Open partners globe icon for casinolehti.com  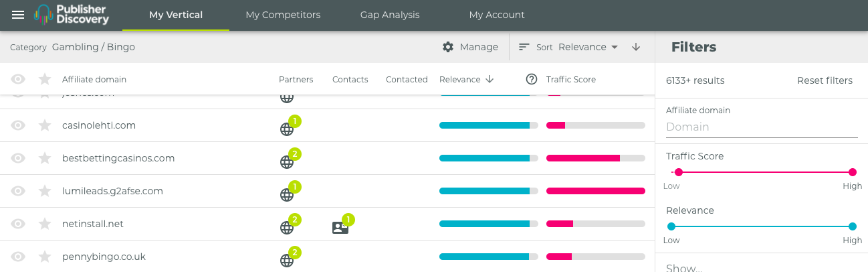point(287,129)
